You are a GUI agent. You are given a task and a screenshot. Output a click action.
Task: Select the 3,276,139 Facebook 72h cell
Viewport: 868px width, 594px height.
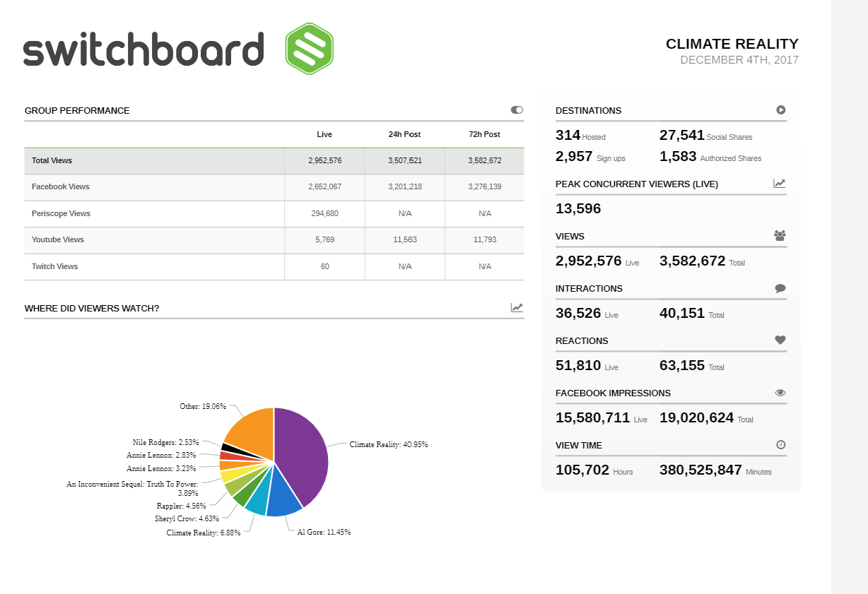pyautogui.click(x=485, y=186)
